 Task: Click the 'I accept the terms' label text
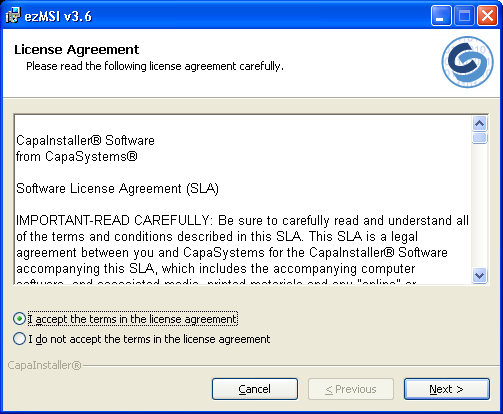coord(133,319)
